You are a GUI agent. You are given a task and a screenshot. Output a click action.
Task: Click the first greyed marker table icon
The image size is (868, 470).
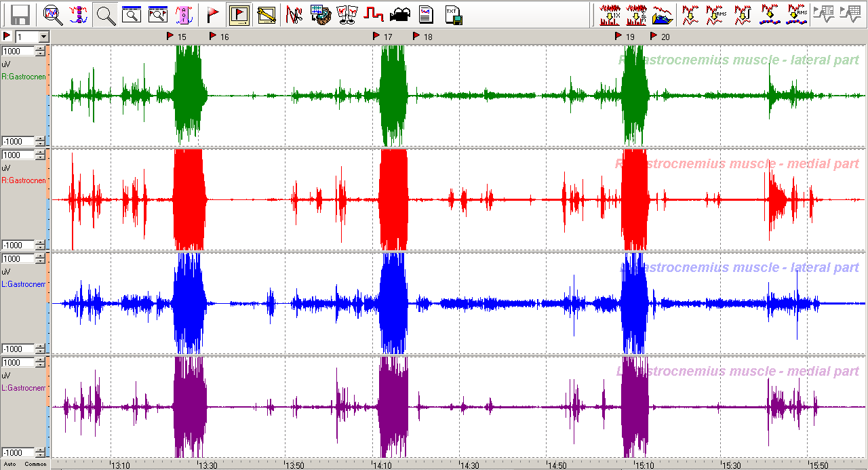pyautogui.click(x=825, y=14)
